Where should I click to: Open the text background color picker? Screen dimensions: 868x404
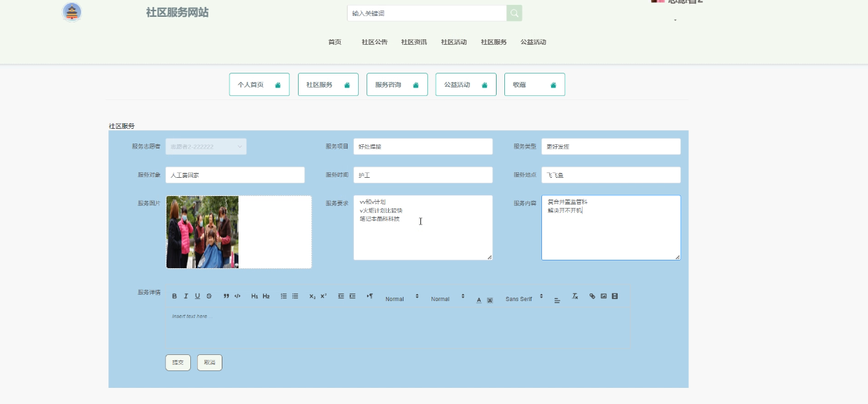[490, 300]
